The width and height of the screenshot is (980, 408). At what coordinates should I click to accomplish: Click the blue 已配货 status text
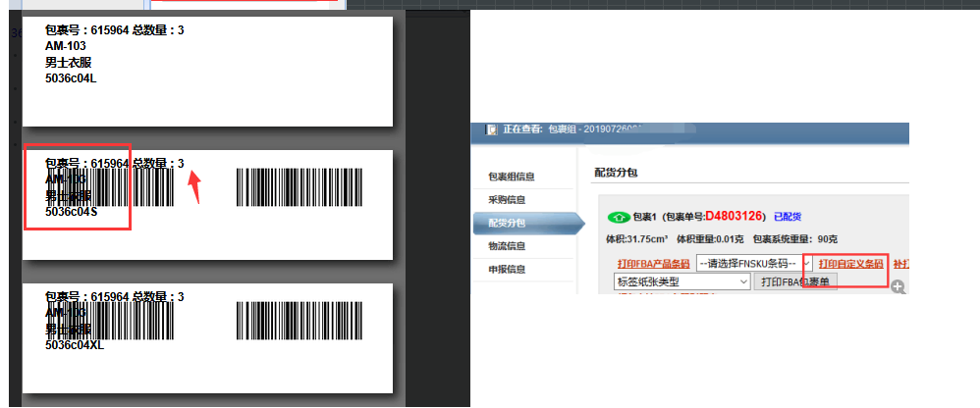[x=788, y=217]
